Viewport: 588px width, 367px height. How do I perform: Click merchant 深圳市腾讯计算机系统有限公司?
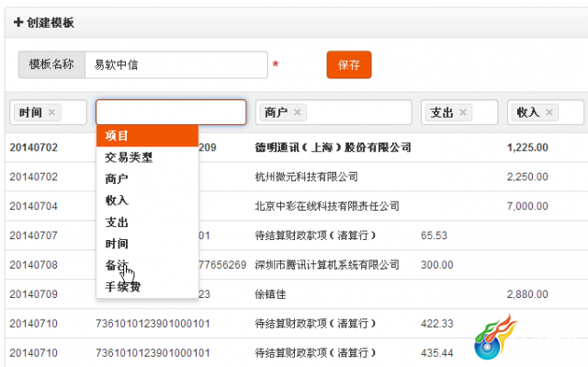tap(327, 265)
